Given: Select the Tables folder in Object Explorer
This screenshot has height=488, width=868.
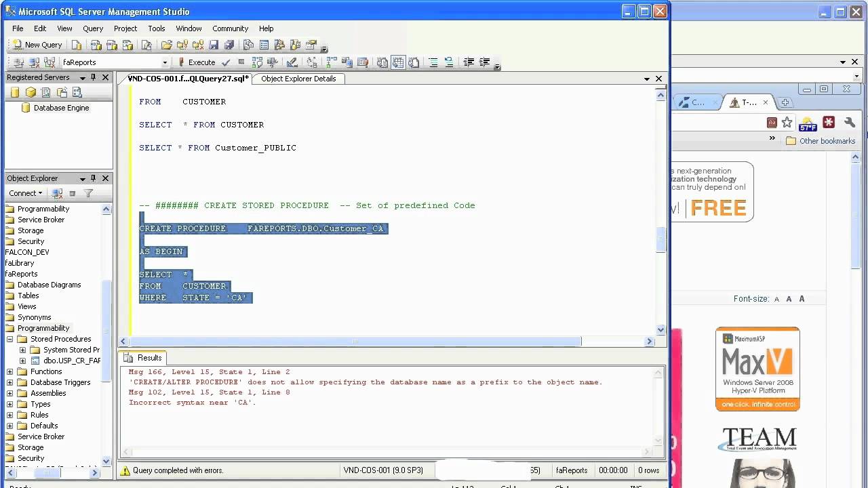Looking at the screenshot, I should 28,296.
